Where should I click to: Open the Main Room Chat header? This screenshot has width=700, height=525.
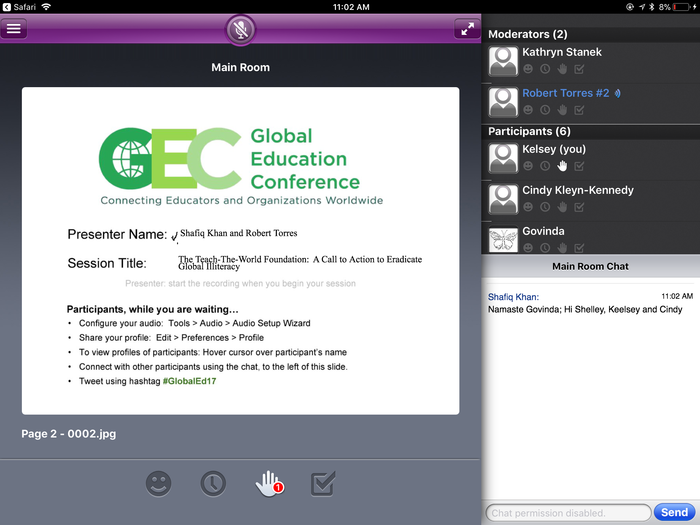(590, 266)
